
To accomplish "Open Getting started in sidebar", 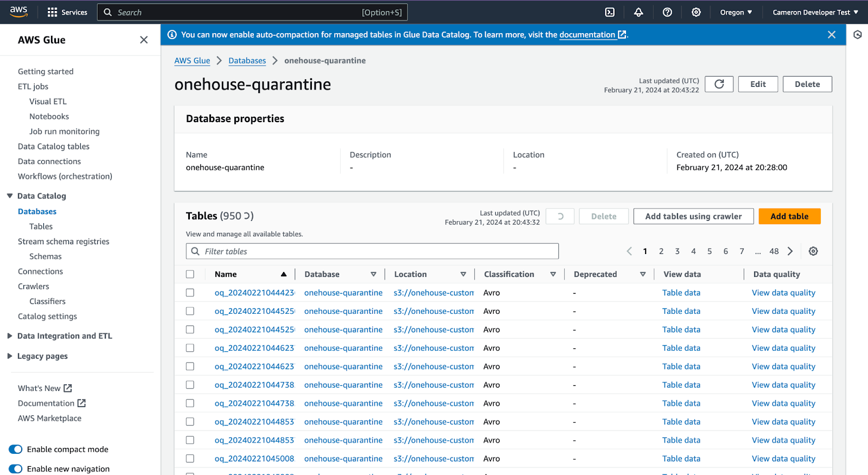I will pyautogui.click(x=46, y=72).
